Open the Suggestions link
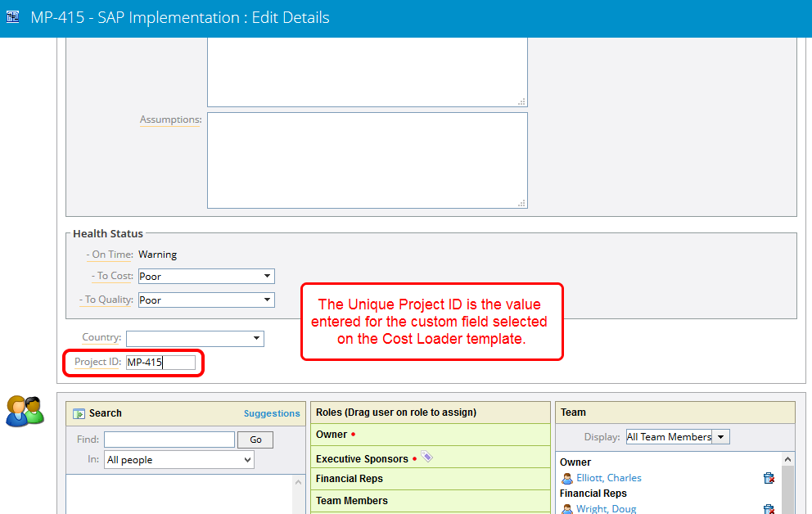812x514 pixels. click(272, 413)
